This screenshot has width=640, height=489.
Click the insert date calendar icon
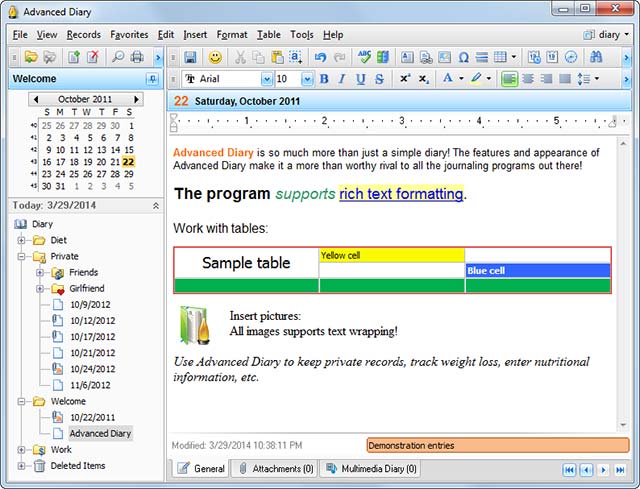pyautogui.click(x=552, y=57)
